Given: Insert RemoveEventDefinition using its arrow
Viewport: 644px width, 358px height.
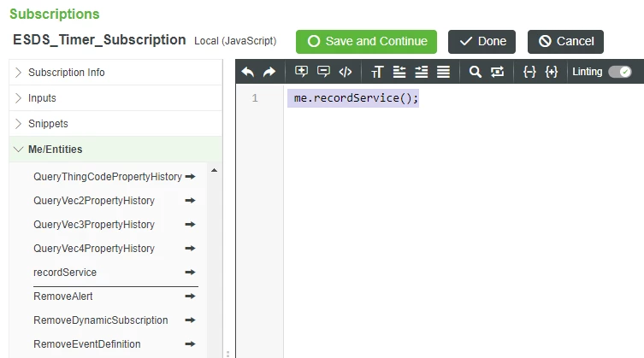Looking at the screenshot, I should click(190, 343).
